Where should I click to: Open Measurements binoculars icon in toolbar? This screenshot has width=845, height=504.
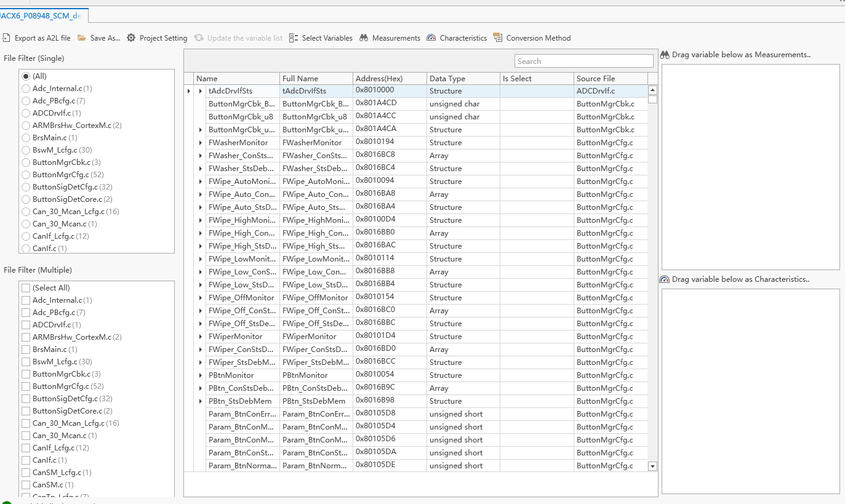pyautogui.click(x=364, y=38)
